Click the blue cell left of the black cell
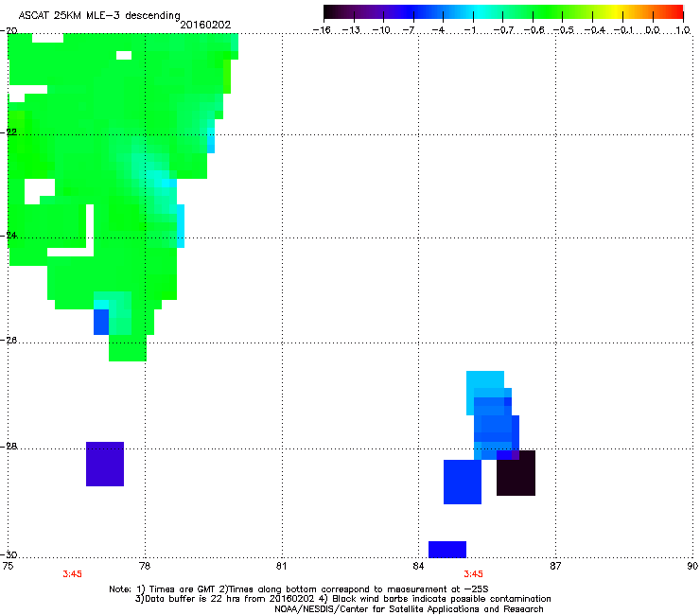Image resolution: width=700 pixels, height=615 pixels. pyautogui.click(x=463, y=482)
